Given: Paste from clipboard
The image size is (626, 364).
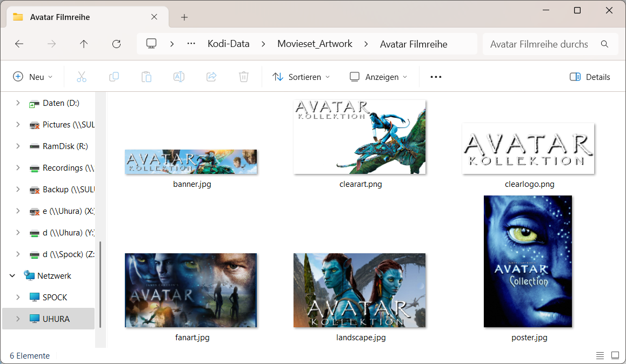Looking at the screenshot, I should pyautogui.click(x=146, y=77).
